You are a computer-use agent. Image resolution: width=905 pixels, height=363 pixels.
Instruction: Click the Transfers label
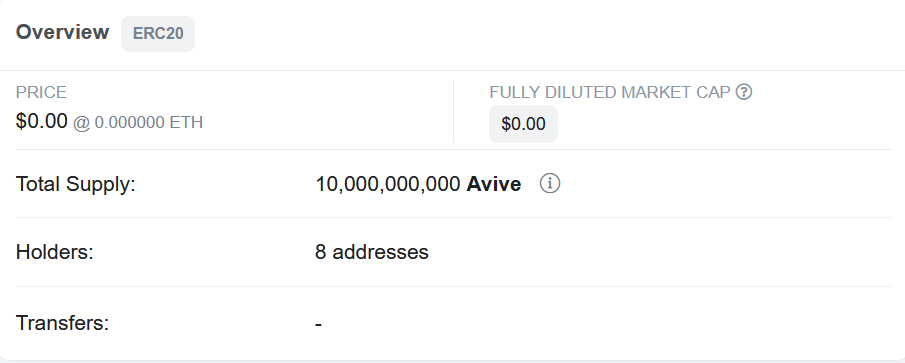(x=62, y=323)
